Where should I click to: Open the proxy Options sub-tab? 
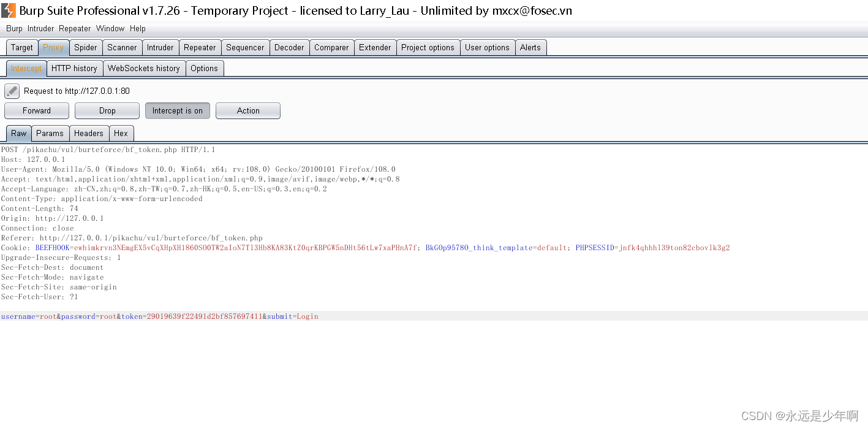click(204, 68)
